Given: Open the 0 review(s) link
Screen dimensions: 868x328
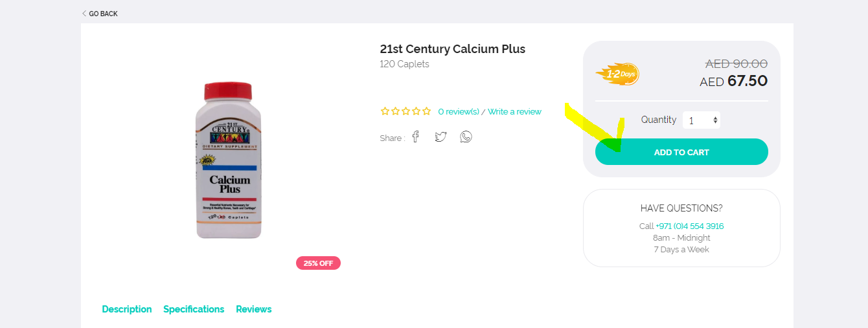Looking at the screenshot, I should (x=459, y=112).
